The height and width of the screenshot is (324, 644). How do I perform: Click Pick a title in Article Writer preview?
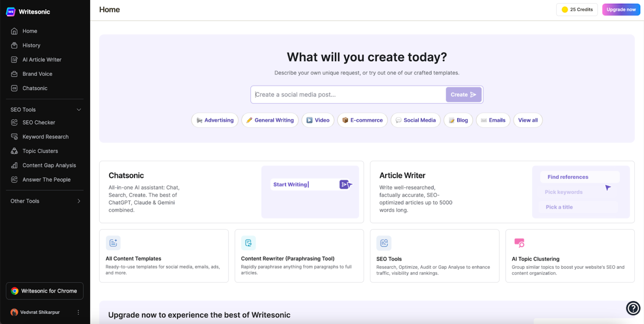coord(559,207)
